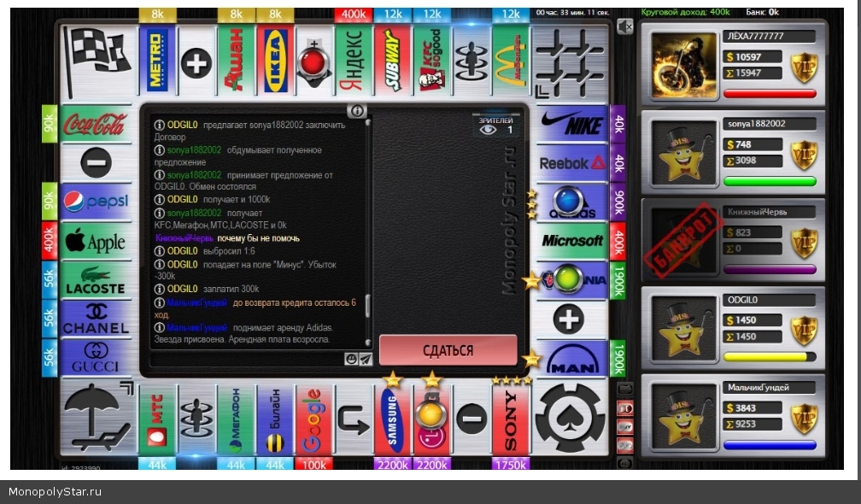Show the spectators eye counter ЗРИТЕЛЕЙ

coord(495,126)
